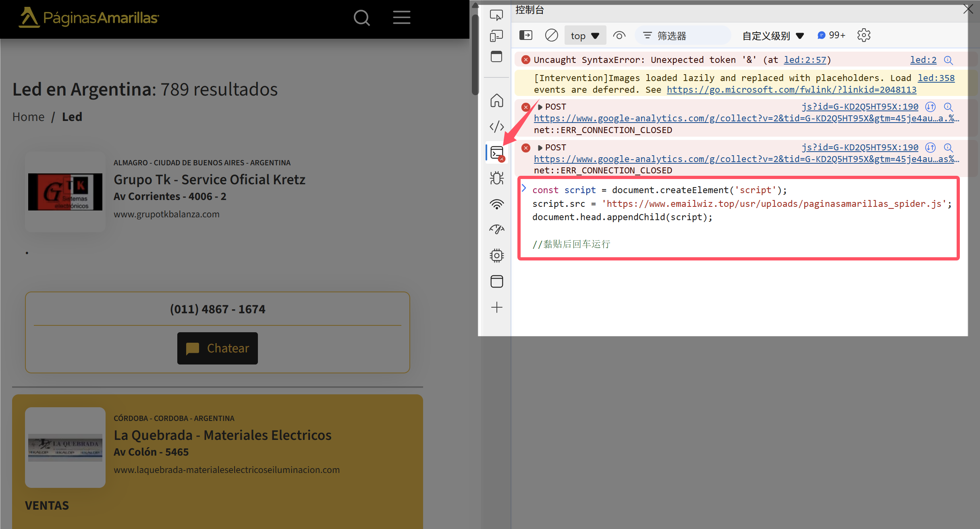Screen dimensions: 980x529
Task: Expand the second POST error entry
Action: (x=540, y=148)
